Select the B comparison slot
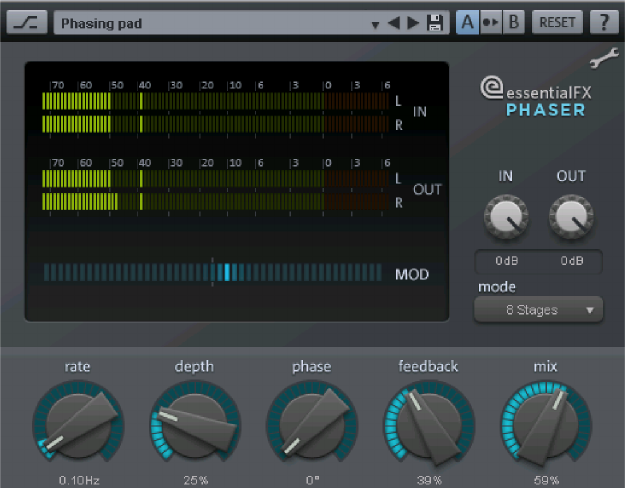The height and width of the screenshot is (488, 625). 513,22
